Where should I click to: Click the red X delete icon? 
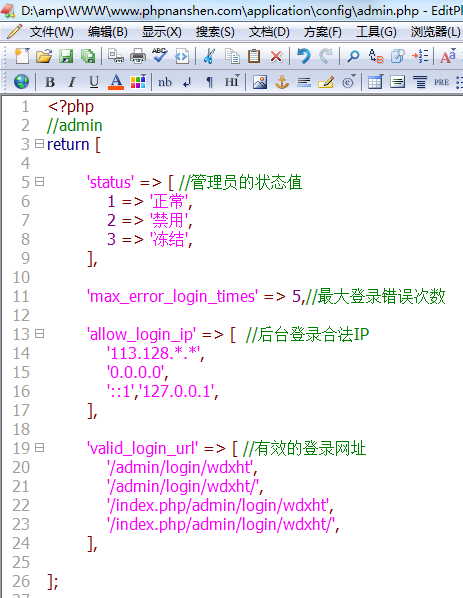point(276,56)
